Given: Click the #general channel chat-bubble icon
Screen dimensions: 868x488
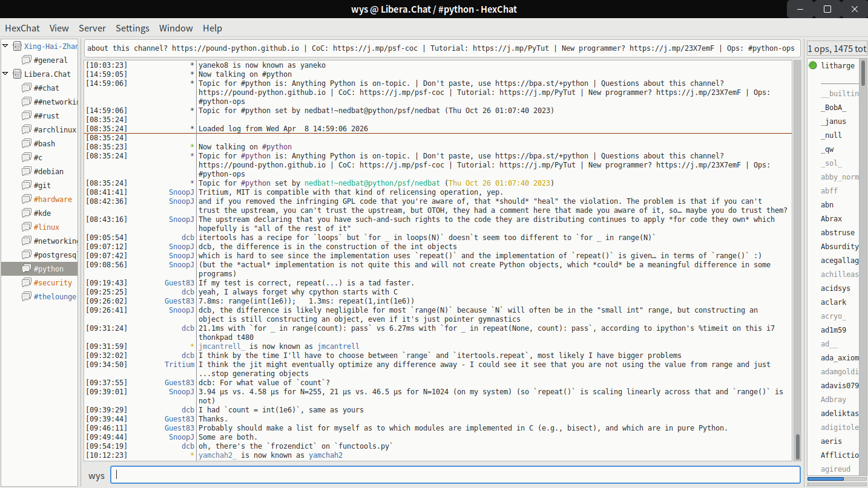Looking at the screenshot, I should pyautogui.click(x=27, y=60).
